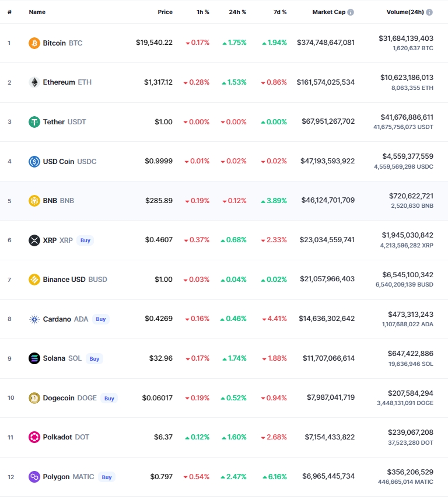Click the Dogecoin logo icon

pyautogui.click(x=34, y=398)
